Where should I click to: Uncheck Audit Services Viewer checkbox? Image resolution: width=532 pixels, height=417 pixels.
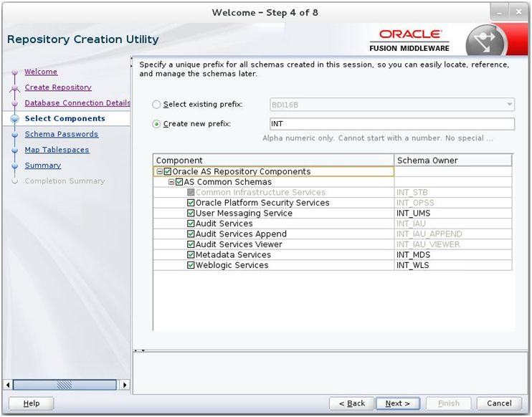point(191,244)
